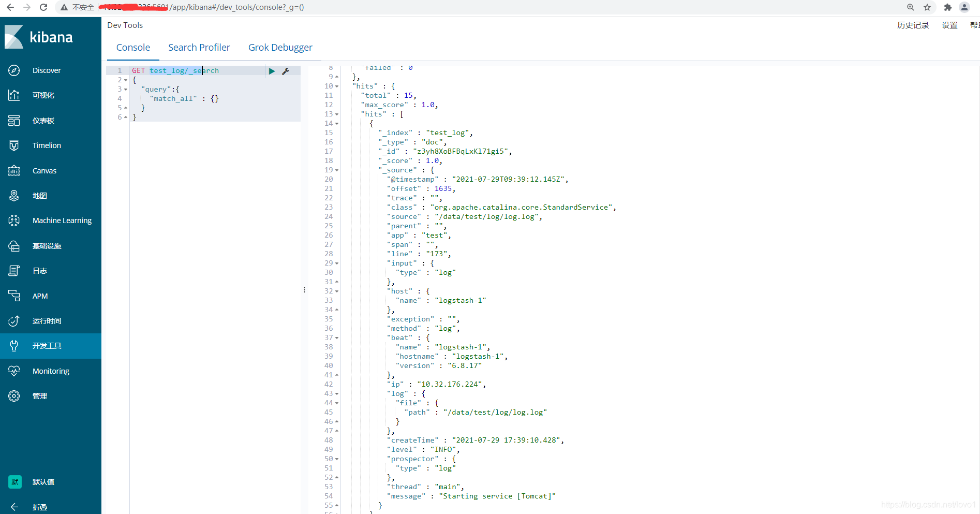The height and width of the screenshot is (514, 980).
Task: Switch to the Console tab
Action: point(133,48)
